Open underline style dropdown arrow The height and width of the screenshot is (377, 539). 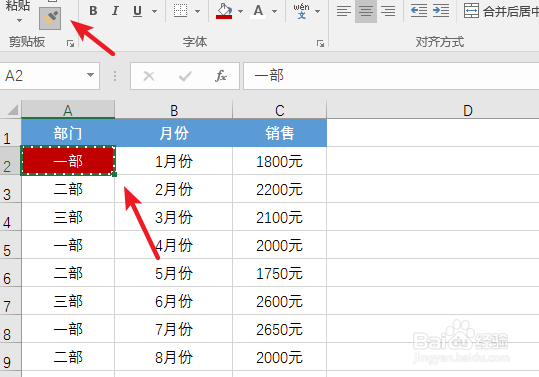155,11
